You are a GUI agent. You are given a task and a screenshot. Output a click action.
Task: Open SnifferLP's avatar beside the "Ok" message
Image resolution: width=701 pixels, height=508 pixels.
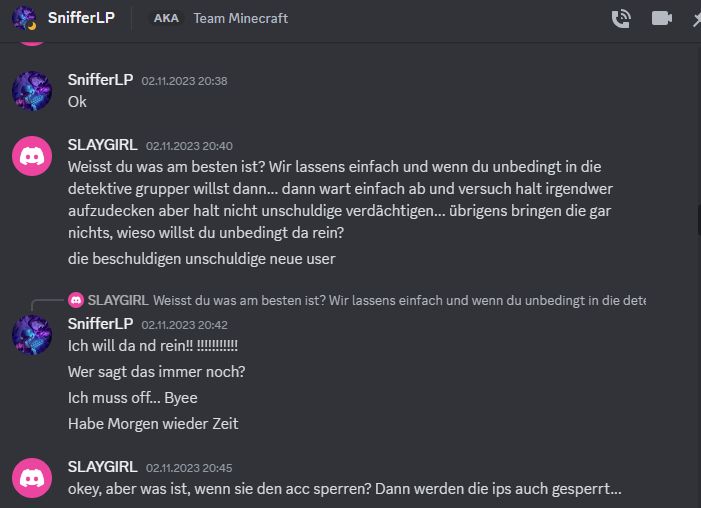click(32, 91)
